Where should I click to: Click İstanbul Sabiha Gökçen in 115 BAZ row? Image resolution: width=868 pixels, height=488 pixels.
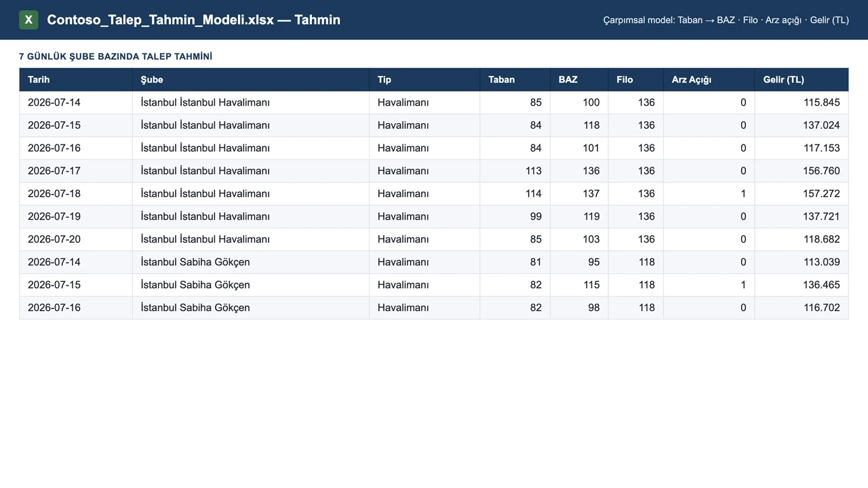click(195, 285)
